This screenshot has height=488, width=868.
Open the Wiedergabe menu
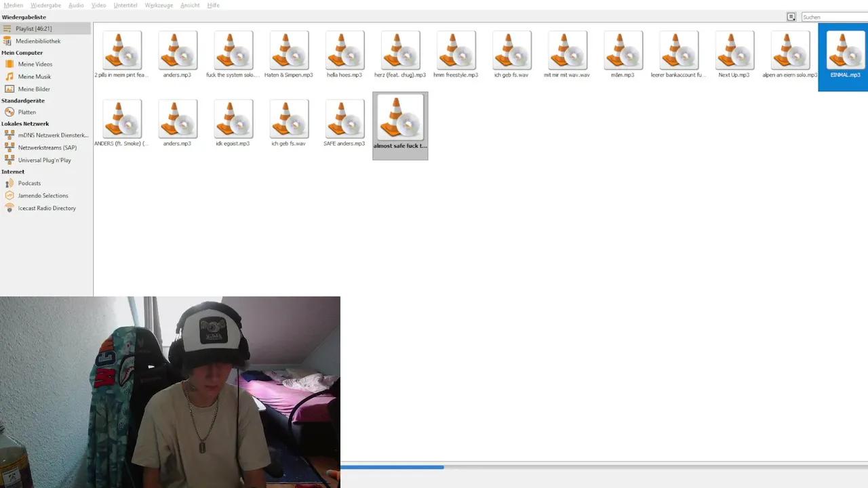pyautogui.click(x=45, y=5)
